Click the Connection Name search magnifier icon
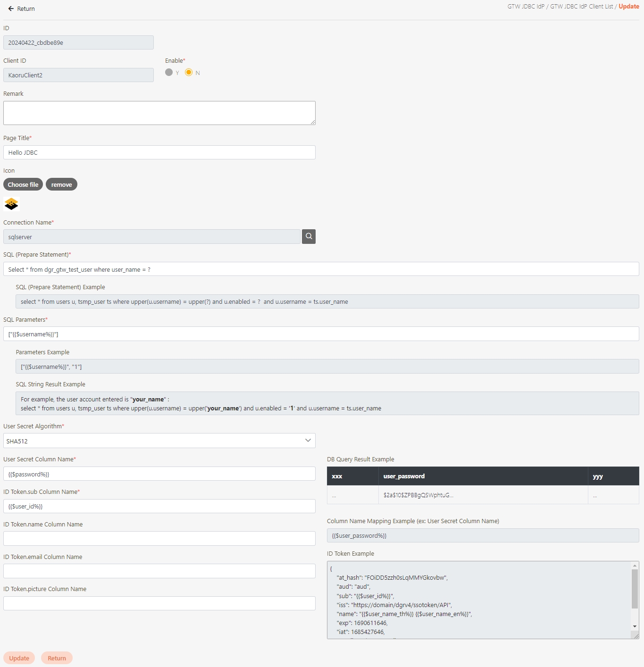This screenshot has height=667, width=644. pos(309,236)
